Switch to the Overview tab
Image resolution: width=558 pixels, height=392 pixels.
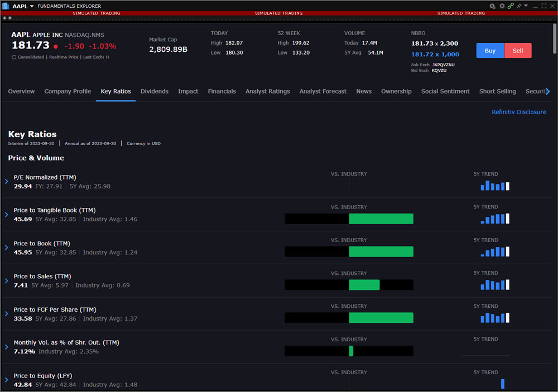click(21, 91)
